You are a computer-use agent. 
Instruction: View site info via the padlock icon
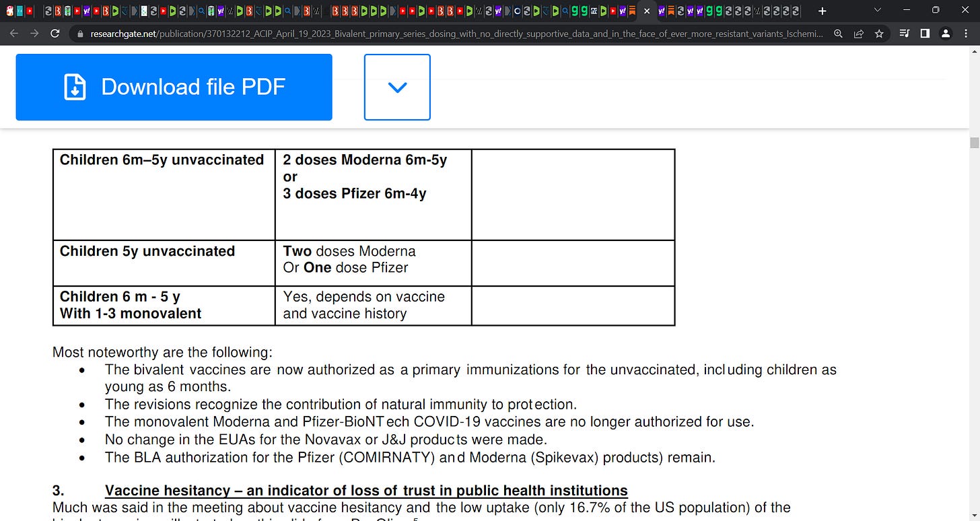(x=80, y=34)
